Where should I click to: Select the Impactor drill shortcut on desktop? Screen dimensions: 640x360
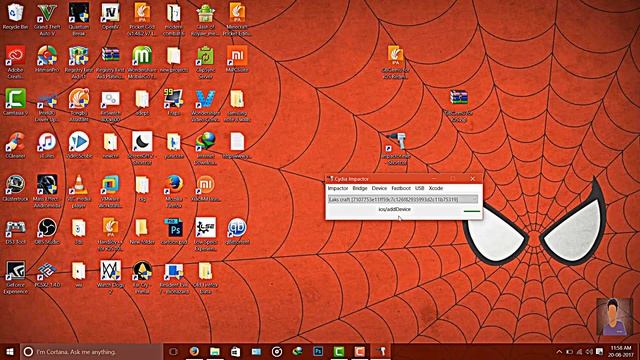coord(396,149)
